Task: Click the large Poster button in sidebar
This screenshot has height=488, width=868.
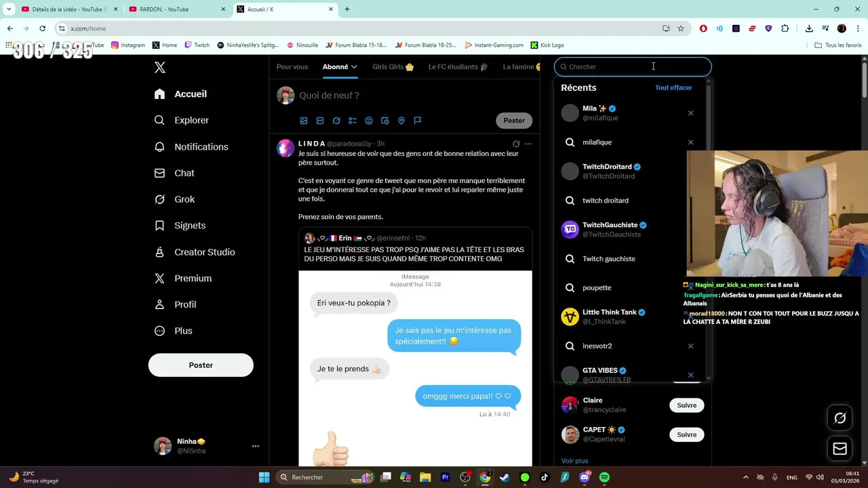Action: coord(201,365)
